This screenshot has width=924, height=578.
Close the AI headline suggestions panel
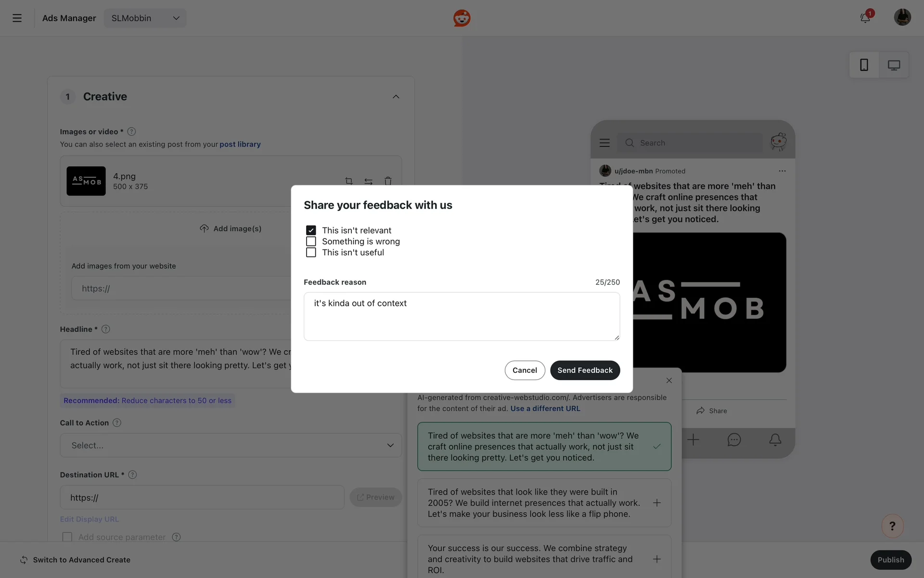click(669, 381)
